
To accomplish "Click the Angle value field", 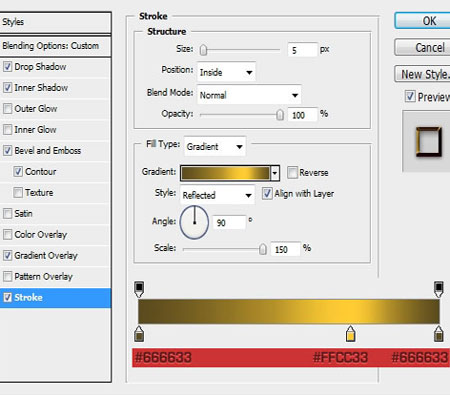I will click(x=229, y=222).
